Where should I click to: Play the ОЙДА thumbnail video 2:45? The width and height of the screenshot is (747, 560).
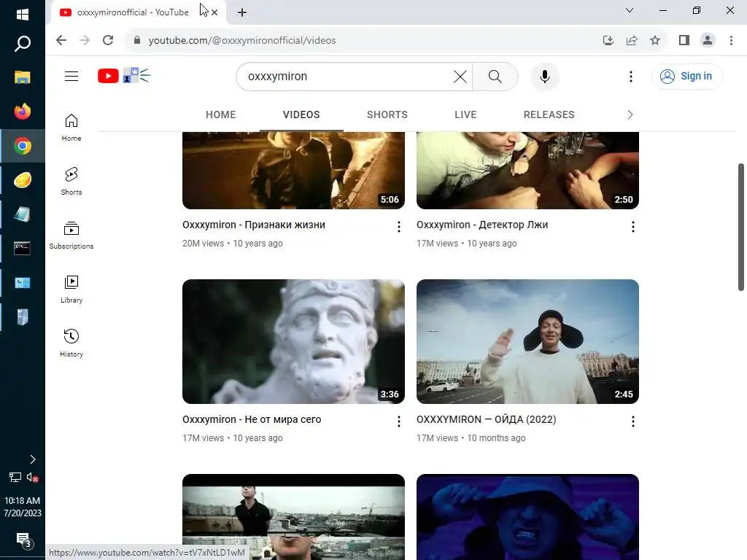click(x=527, y=341)
